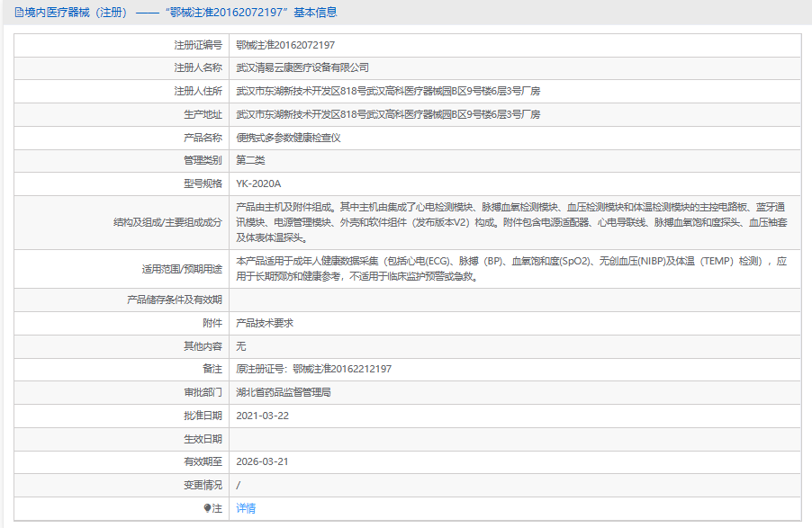Click the lightbulb icon beside 注
The width and height of the screenshot is (812, 528).
(207, 508)
